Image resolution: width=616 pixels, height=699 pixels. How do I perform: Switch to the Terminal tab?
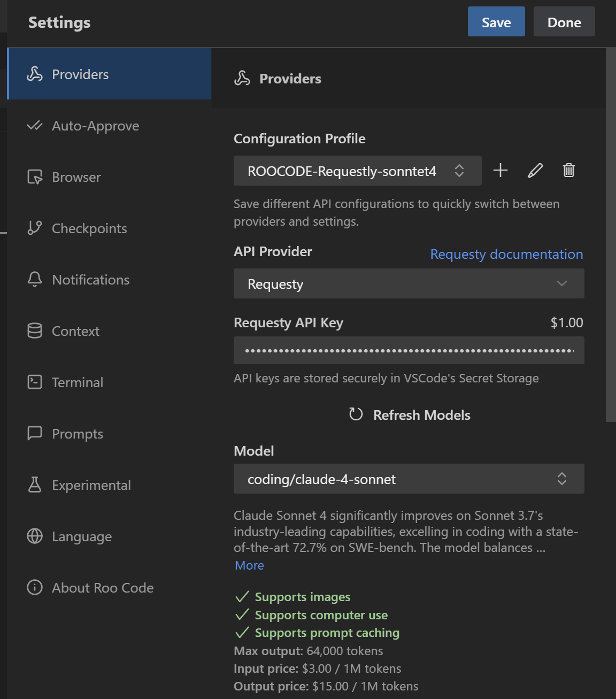coord(110,382)
